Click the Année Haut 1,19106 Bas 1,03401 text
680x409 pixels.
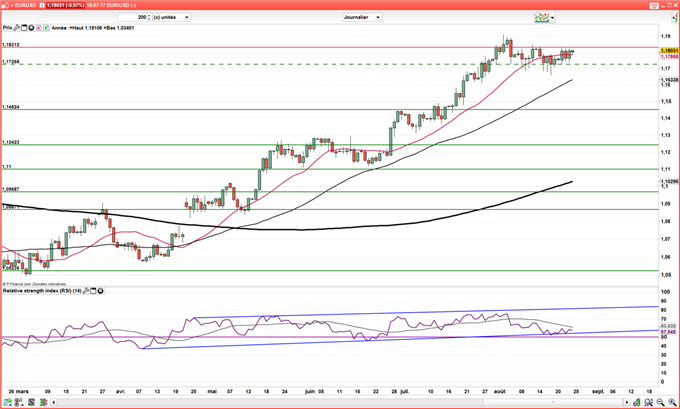pos(93,28)
